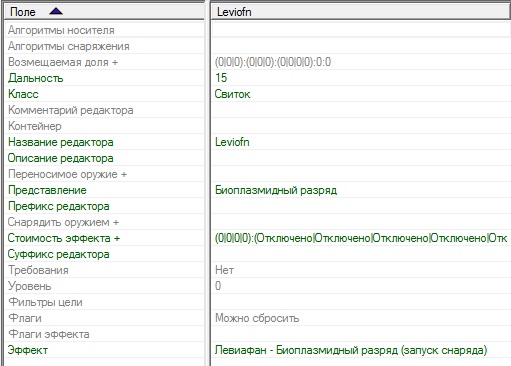
Task: Select the Алгоритмы носителя field row
Action: pyautogui.click(x=104, y=30)
